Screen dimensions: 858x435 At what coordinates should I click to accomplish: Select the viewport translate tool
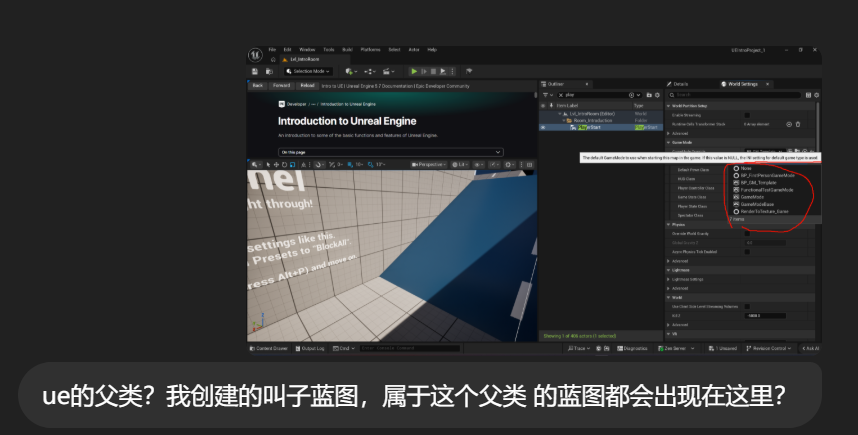coord(276,164)
